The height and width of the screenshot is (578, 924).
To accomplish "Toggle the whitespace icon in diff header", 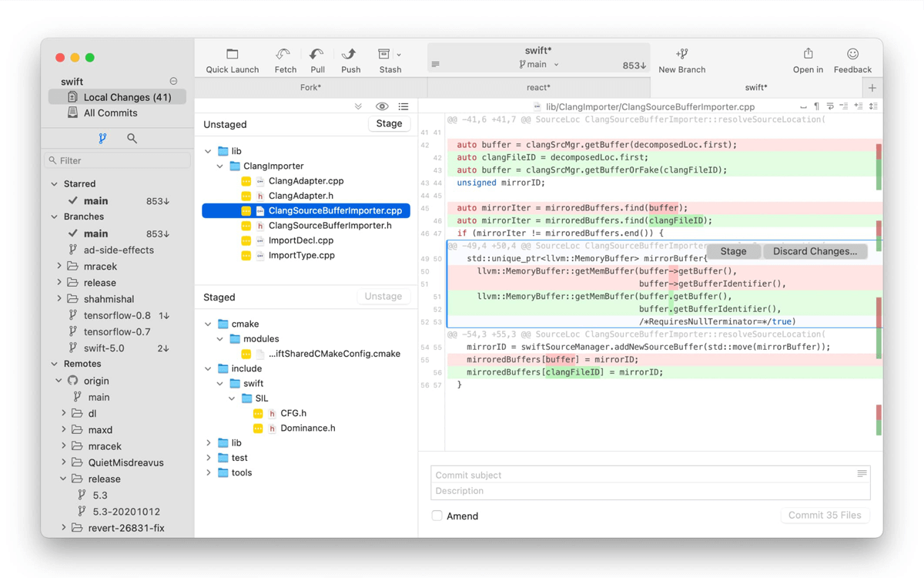I will [803, 106].
